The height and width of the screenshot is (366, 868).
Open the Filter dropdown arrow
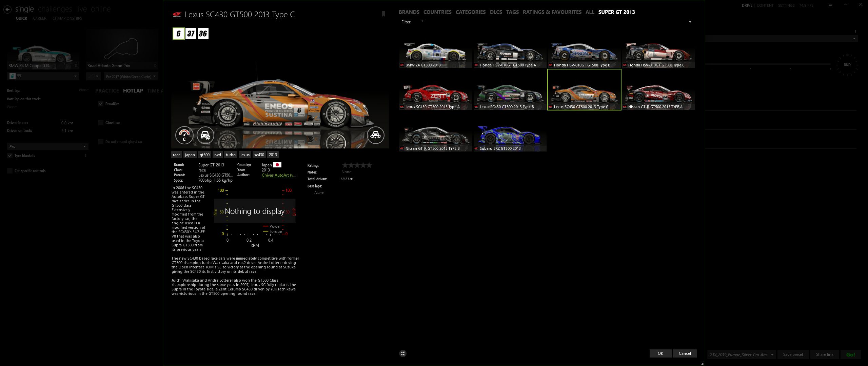pos(690,22)
